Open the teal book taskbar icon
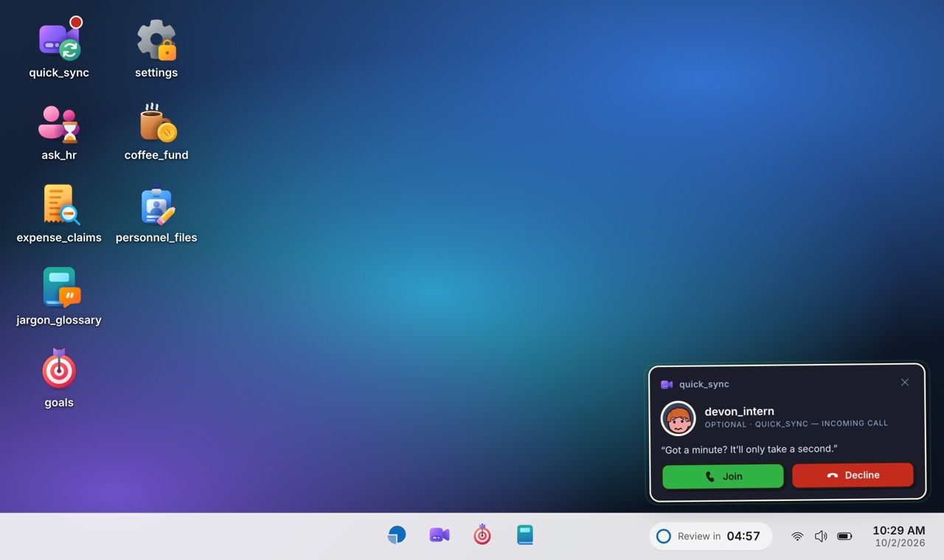 [x=525, y=535]
